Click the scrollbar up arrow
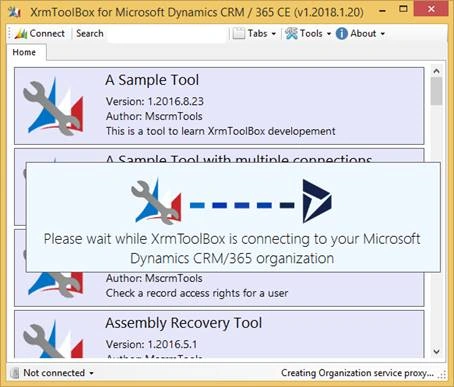This screenshot has width=454, height=387. [436, 71]
